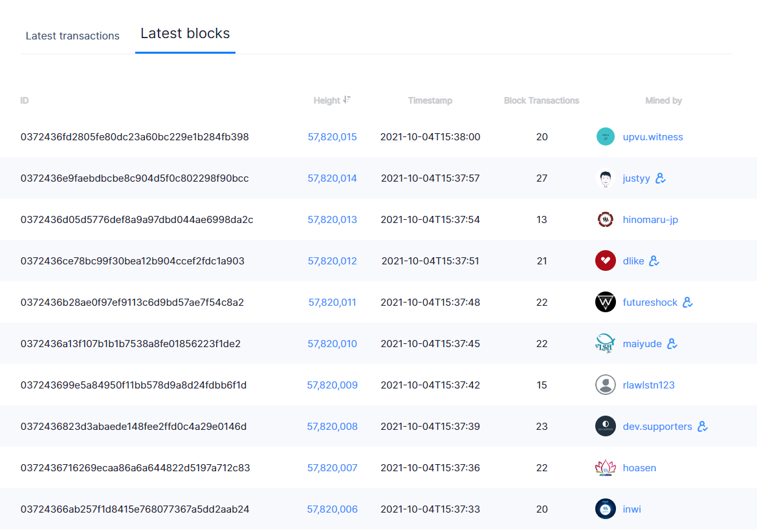The image size is (757, 532).
Task: Select block ID 037243699e5a84950f11bb578d9a8d24fdbb6f1d
Action: 134,385
